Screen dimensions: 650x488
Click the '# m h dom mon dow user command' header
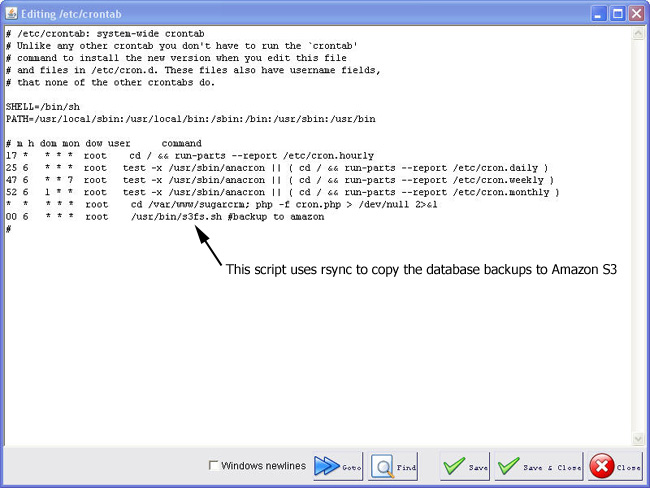click(104, 143)
